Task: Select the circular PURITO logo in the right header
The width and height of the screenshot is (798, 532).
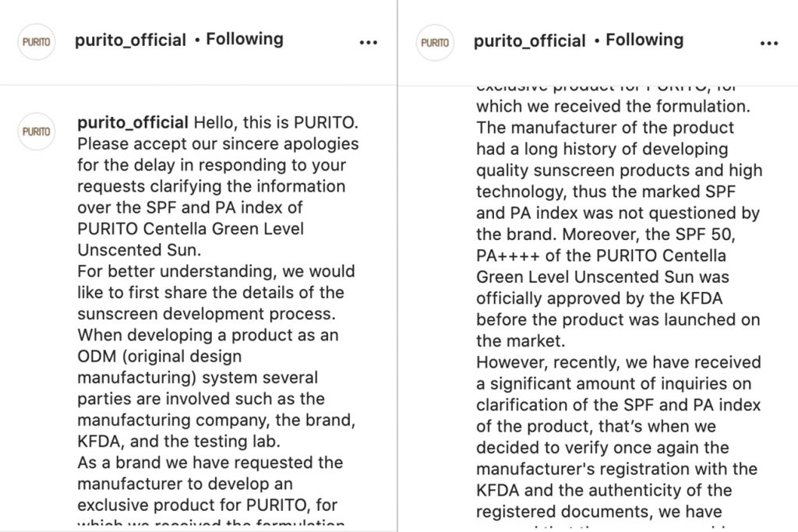Action: (x=433, y=42)
